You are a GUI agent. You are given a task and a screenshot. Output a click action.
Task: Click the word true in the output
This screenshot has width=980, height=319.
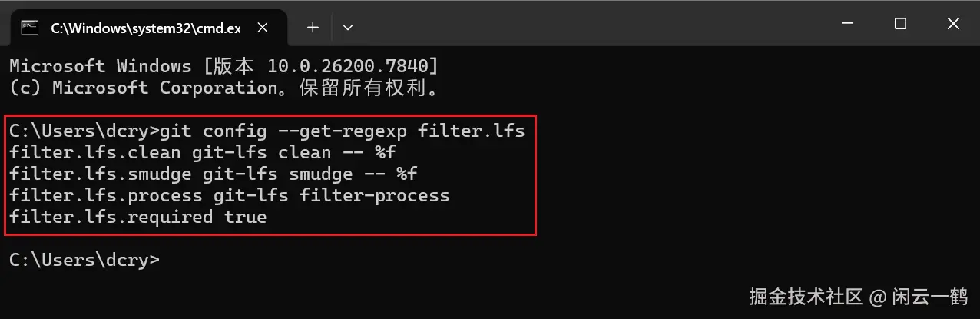click(245, 217)
